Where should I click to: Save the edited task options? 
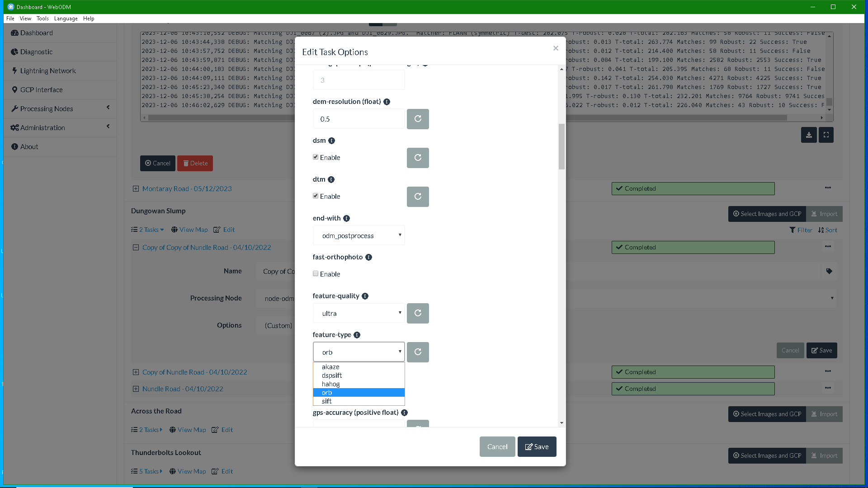coord(537,446)
